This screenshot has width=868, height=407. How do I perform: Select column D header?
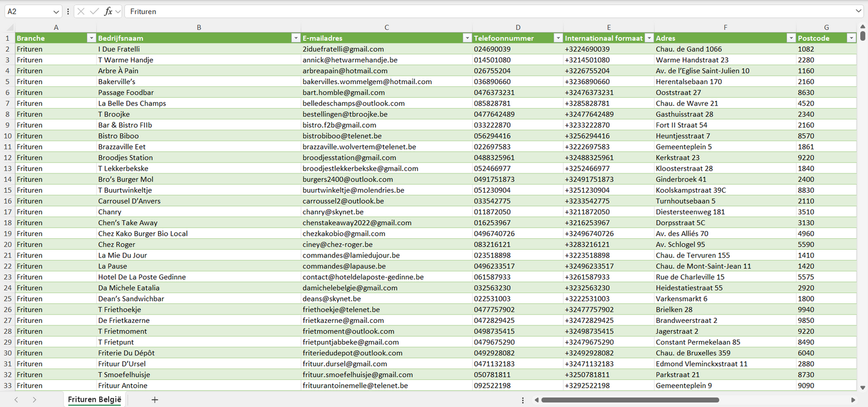pos(518,28)
